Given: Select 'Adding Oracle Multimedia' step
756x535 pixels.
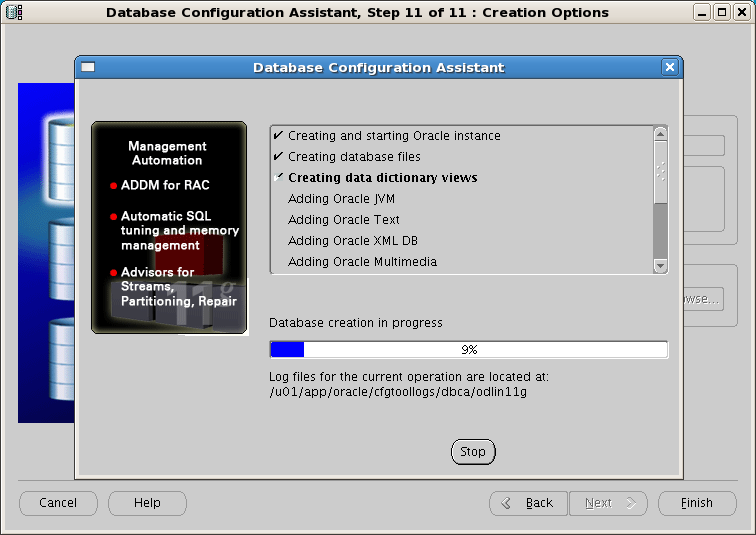Looking at the screenshot, I should point(362,262).
